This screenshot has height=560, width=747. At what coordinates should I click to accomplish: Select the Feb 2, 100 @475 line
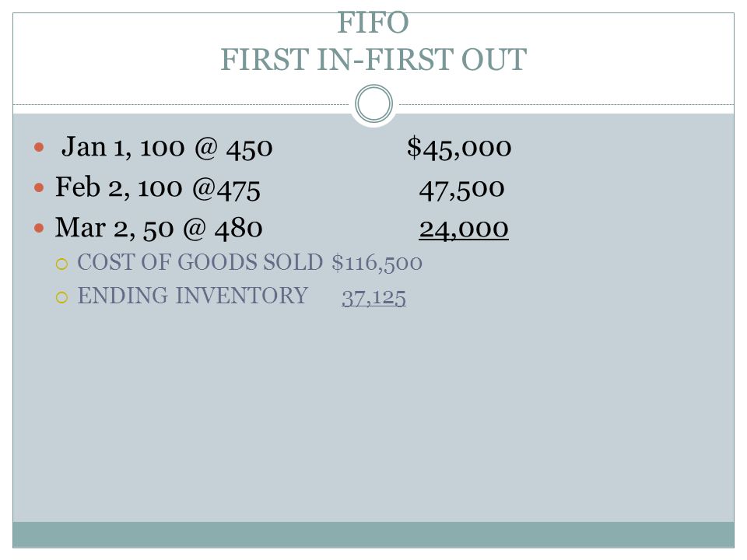tap(158, 187)
